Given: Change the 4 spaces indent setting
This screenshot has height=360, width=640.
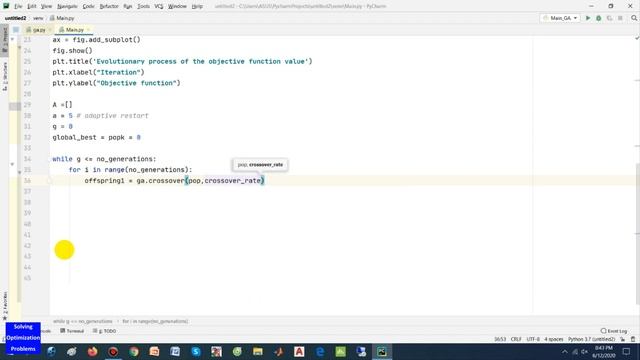Looking at the screenshot, I should tap(553, 339).
